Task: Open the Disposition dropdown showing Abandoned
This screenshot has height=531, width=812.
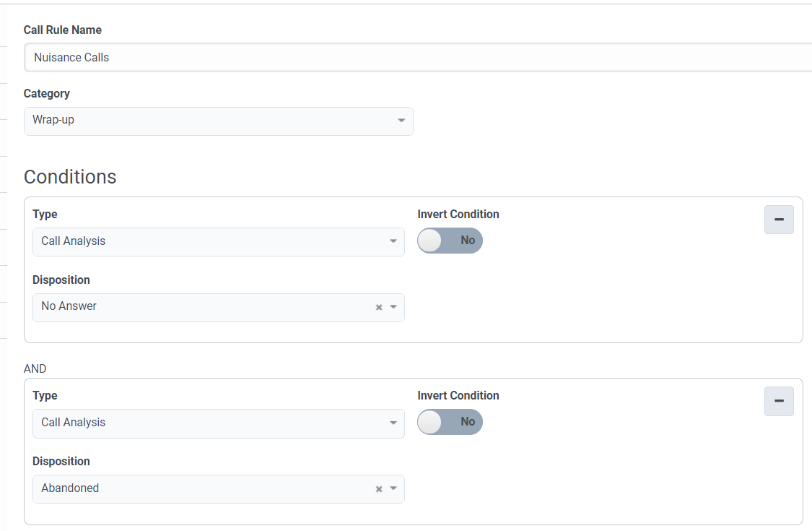Action: pos(202,488)
